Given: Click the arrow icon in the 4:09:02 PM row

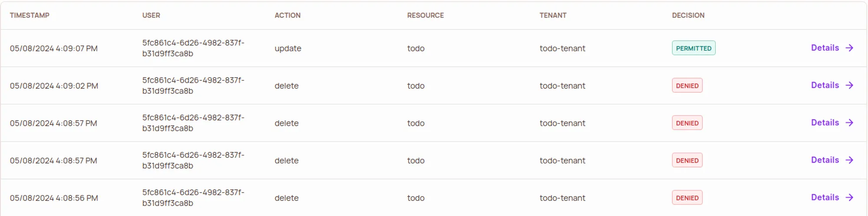Looking at the screenshot, I should click(849, 85).
